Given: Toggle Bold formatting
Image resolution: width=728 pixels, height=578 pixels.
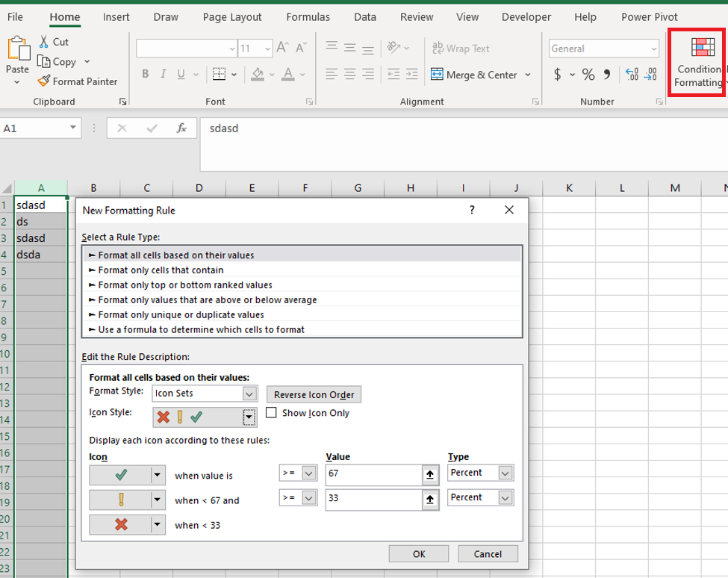Looking at the screenshot, I should point(146,74).
